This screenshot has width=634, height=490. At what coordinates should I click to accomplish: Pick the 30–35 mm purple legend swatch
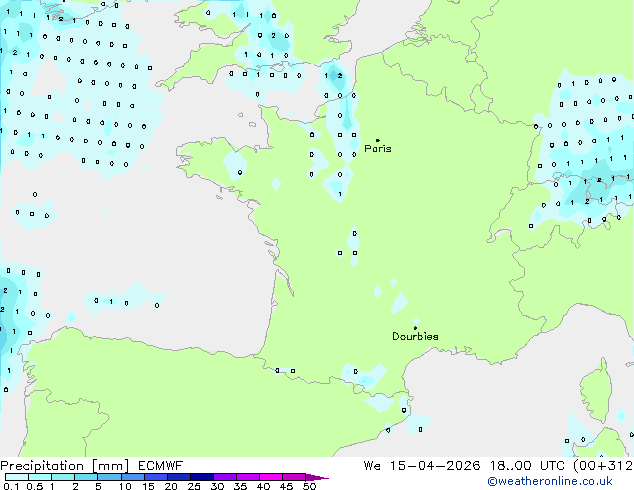coord(225,477)
